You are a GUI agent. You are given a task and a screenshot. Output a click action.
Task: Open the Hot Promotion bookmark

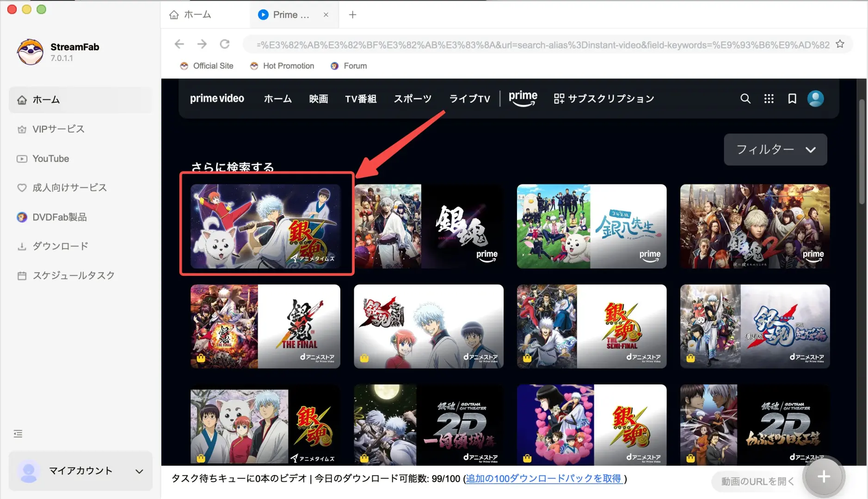(282, 66)
